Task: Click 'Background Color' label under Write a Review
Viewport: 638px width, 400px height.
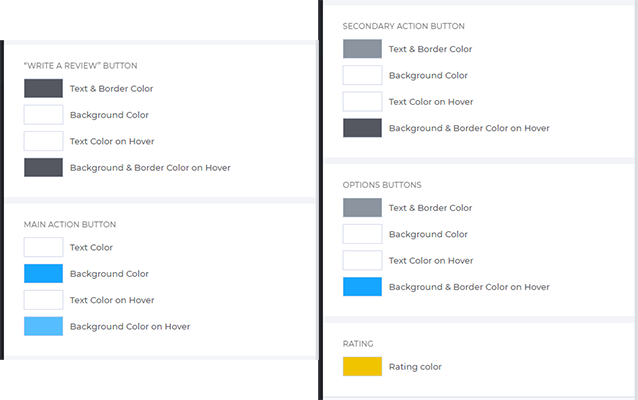Action: pyautogui.click(x=109, y=115)
